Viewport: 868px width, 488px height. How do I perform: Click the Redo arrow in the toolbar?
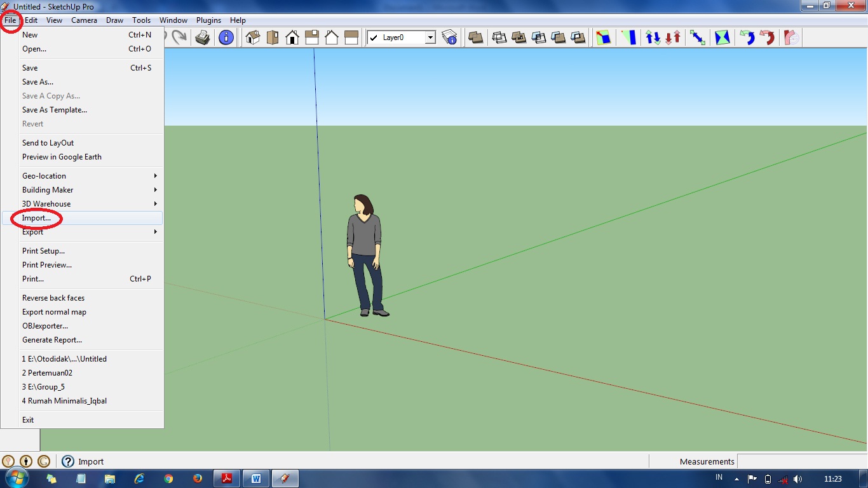tap(179, 37)
